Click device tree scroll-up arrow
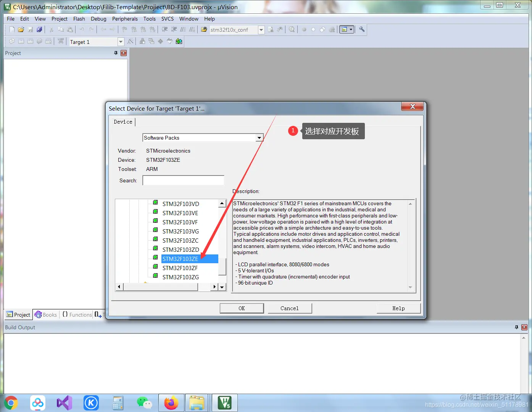 [222, 204]
